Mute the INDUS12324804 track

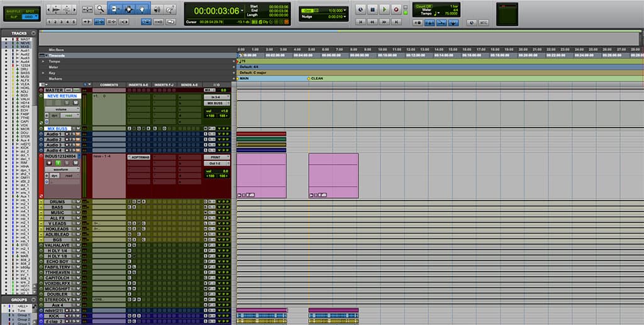click(75, 163)
